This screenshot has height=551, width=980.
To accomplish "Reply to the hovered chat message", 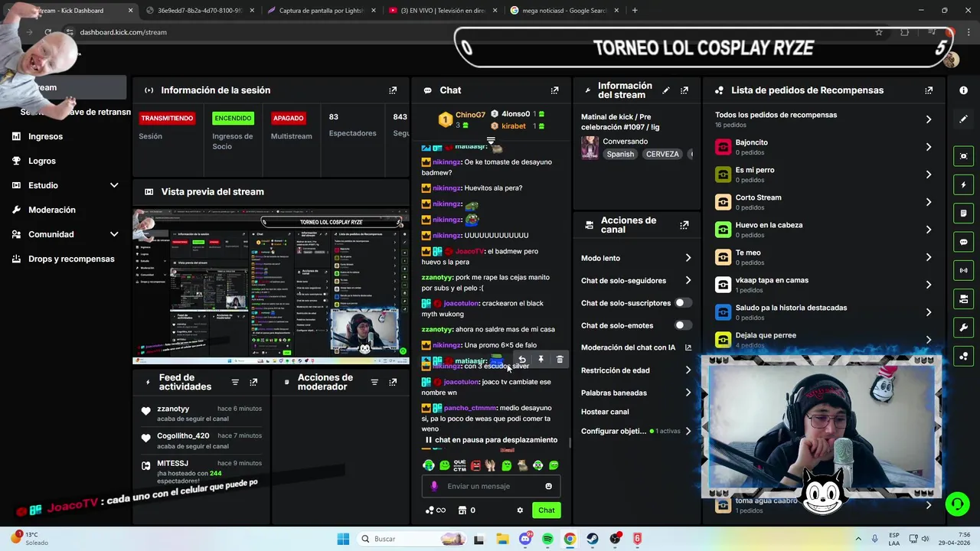I will (522, 360).
